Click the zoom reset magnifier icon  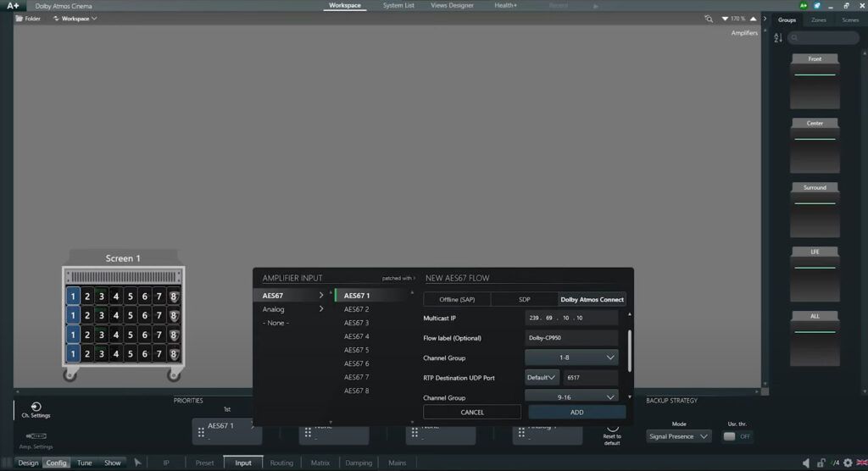tap(709, 19)
